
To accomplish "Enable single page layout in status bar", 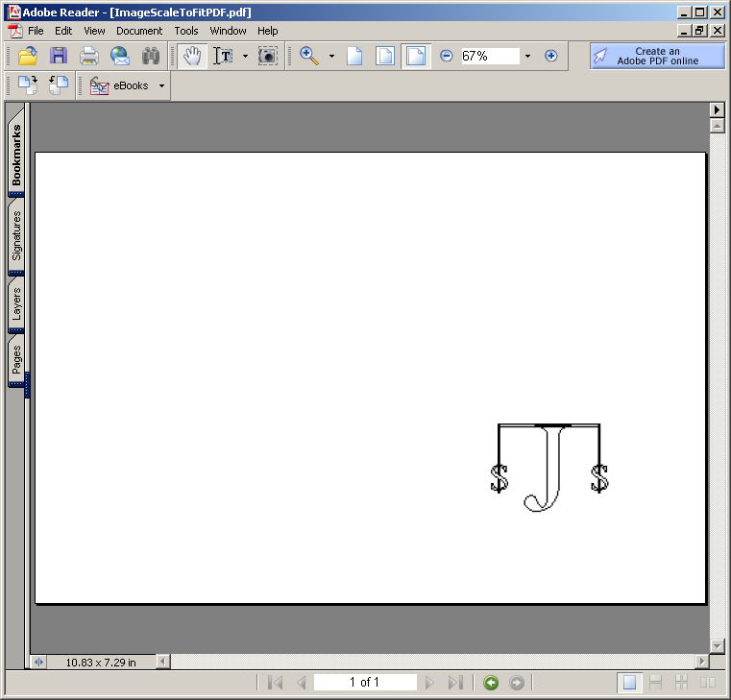I will click(x=629, y=683).
